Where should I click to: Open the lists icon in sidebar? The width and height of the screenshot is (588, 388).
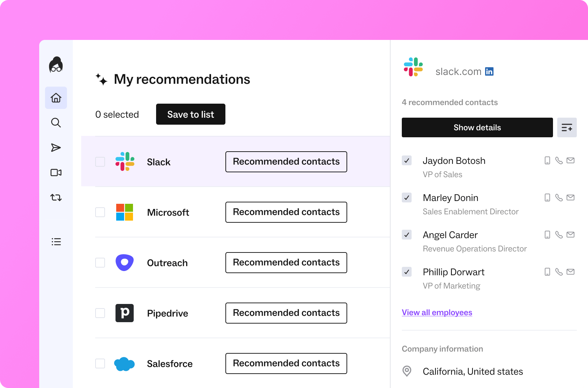pos(56,242)
